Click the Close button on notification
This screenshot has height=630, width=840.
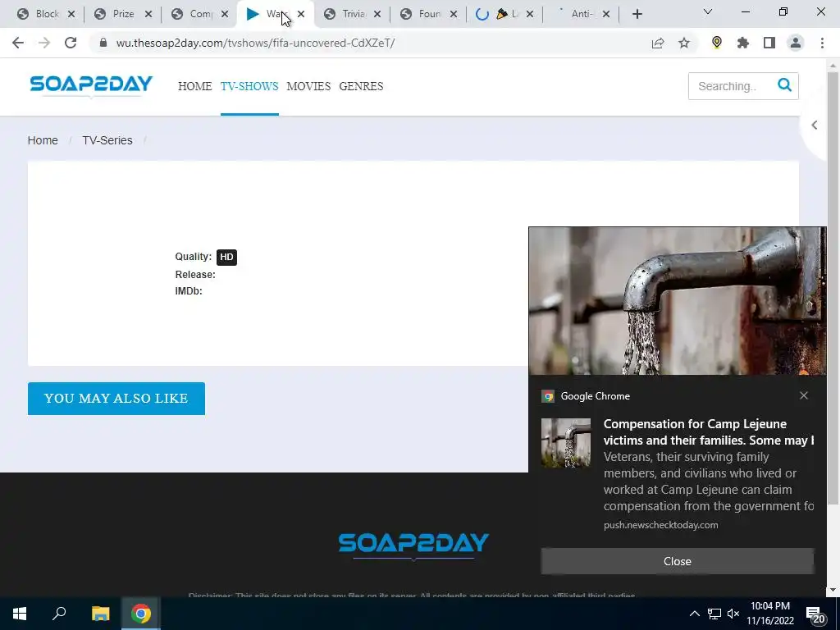pos(677,561)
